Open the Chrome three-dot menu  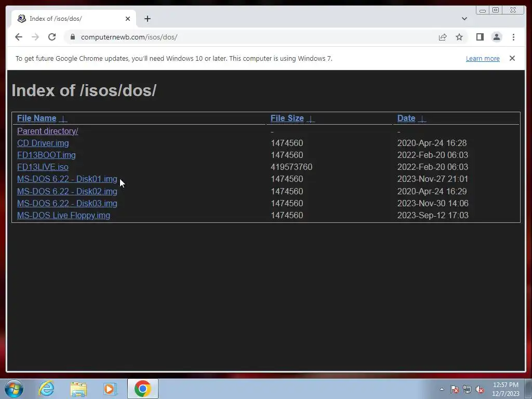pos(513,37)
